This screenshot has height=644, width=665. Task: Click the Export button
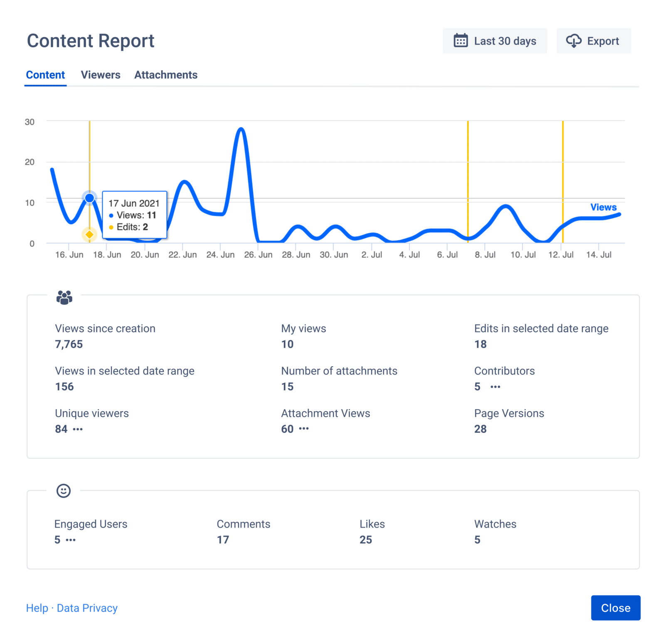pos(594,40)
